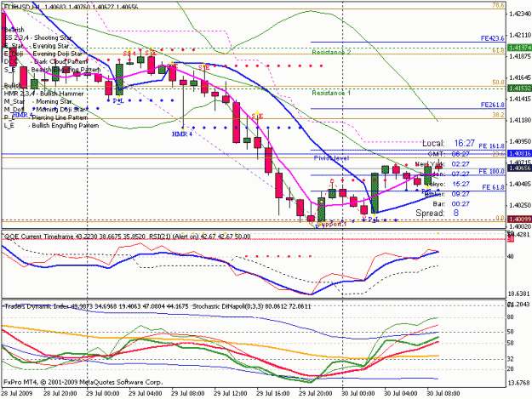The image size is (532, 399).
Task: Select the 'E_Star - Evening Star' legend line
Action: point(37,46)
